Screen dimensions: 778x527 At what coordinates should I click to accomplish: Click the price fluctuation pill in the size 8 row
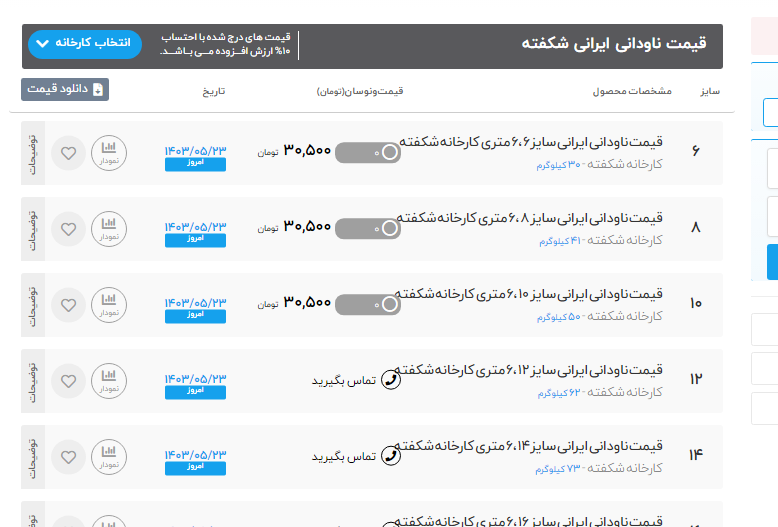click(x=367, y=229)
